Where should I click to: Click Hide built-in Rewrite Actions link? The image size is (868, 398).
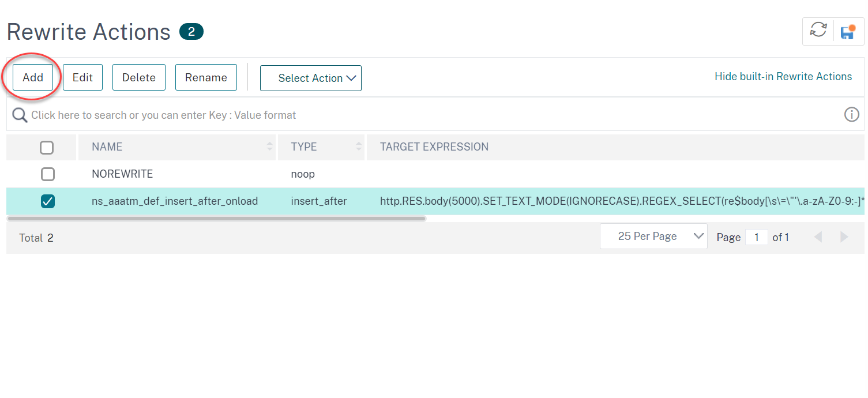tap(783, 77)
